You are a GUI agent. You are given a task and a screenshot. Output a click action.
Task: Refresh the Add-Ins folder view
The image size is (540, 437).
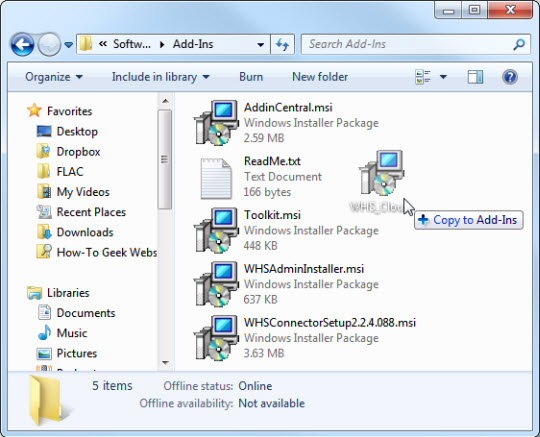pos(282,44)
